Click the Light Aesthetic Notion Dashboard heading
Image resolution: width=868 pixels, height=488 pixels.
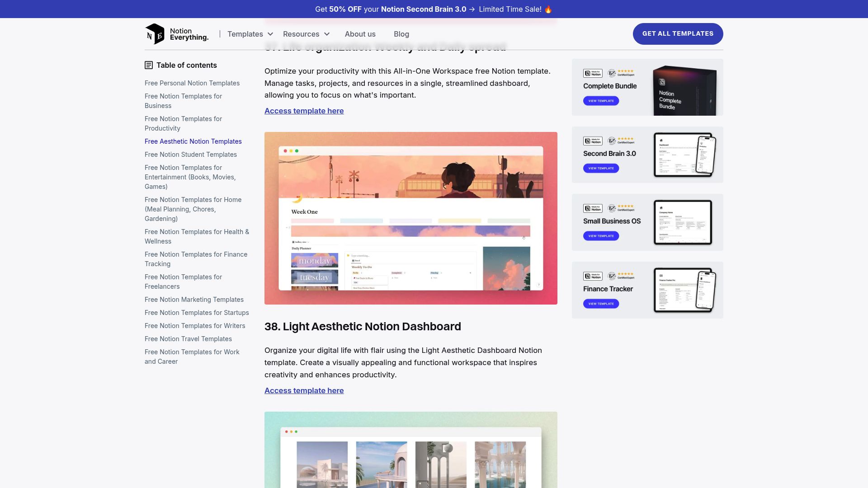(363, 326)
